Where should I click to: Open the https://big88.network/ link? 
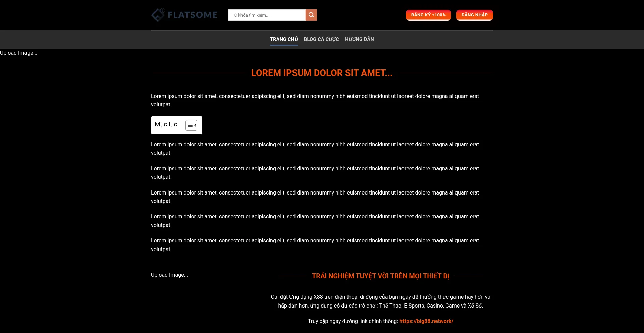tap(426, 321)
